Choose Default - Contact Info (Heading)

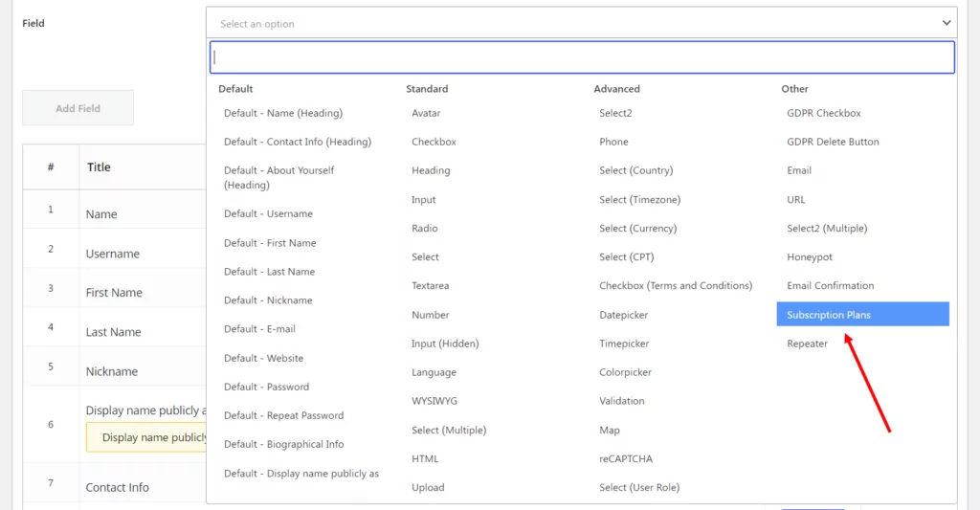298,142
